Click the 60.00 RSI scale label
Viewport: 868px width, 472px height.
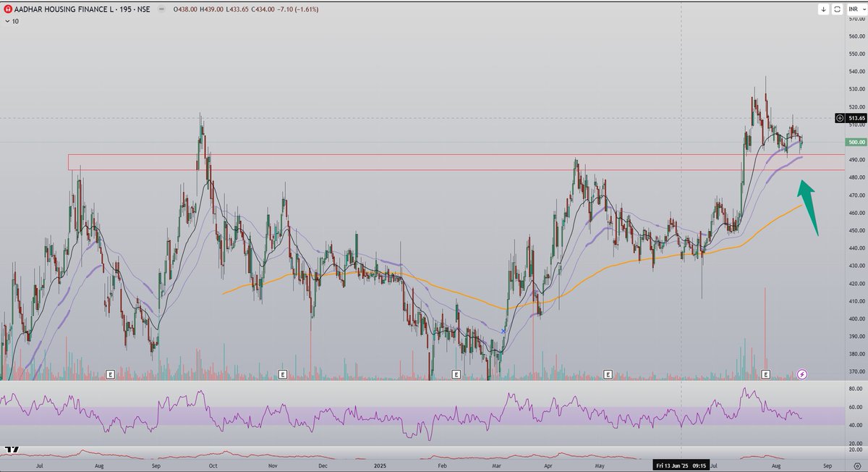(x=856, y=407)
